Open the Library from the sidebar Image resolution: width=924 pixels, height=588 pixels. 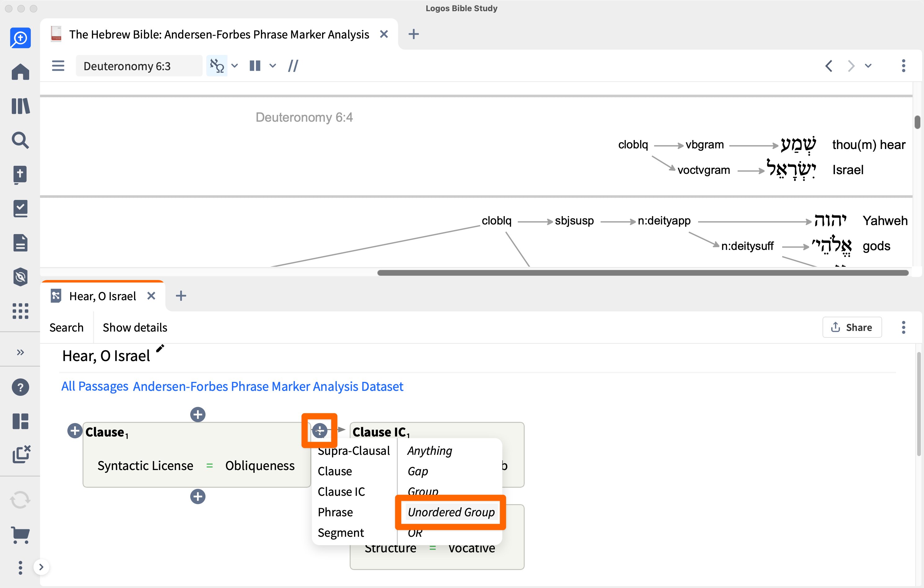(x=20, y=106)
